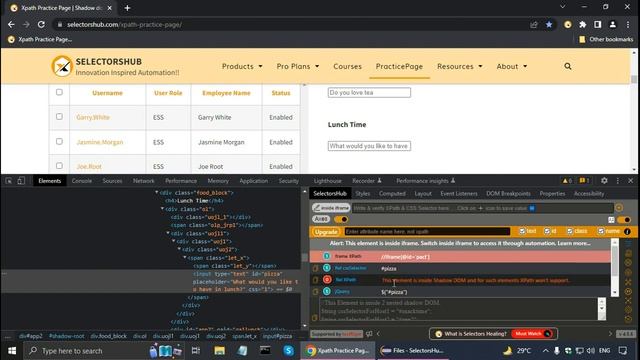640x360 pixels.
Task: Open Task View on the taskbar
Action: (x=196, y=351)
